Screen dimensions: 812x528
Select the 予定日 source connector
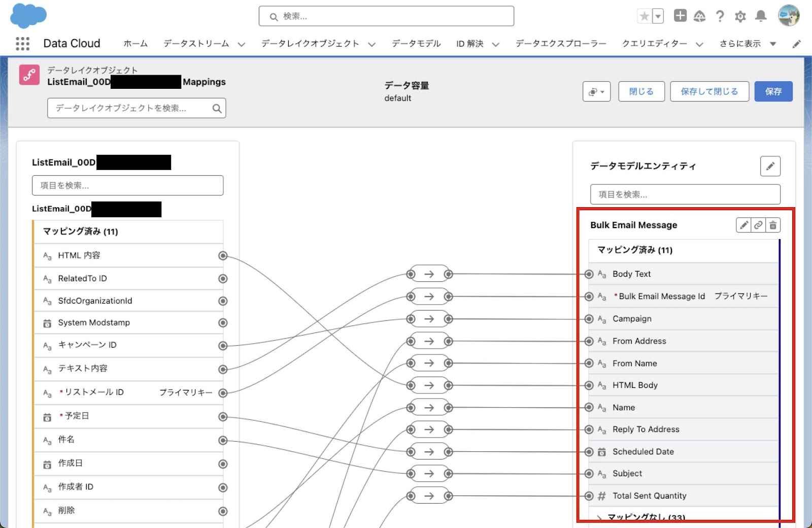click(x=223, y=417)
